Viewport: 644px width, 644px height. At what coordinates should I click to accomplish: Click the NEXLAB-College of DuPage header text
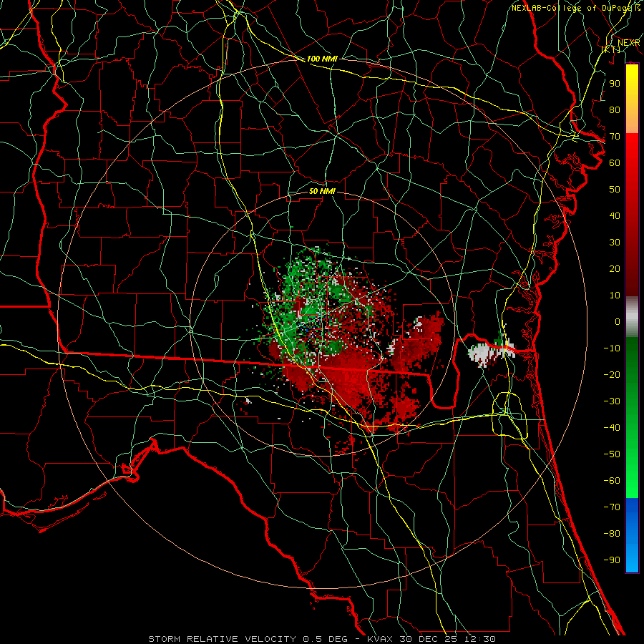point(575,8)
